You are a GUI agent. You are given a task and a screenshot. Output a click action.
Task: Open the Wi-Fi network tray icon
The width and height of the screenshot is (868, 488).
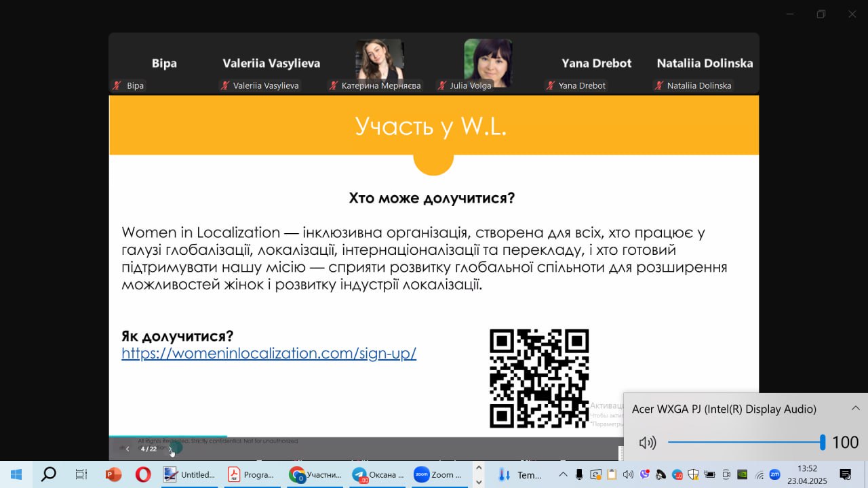tap(759, 474)
